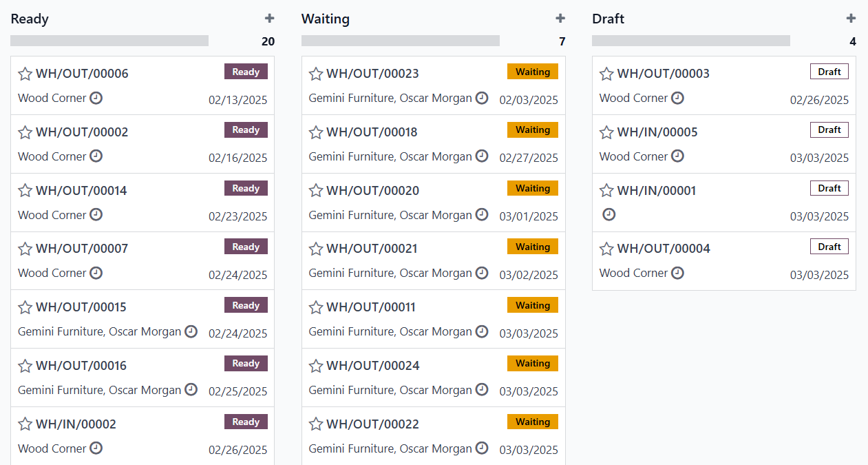Screen dimensions: 868x465
Task: Toggle star on WH/IN/00002
Action: coord(25,424)
